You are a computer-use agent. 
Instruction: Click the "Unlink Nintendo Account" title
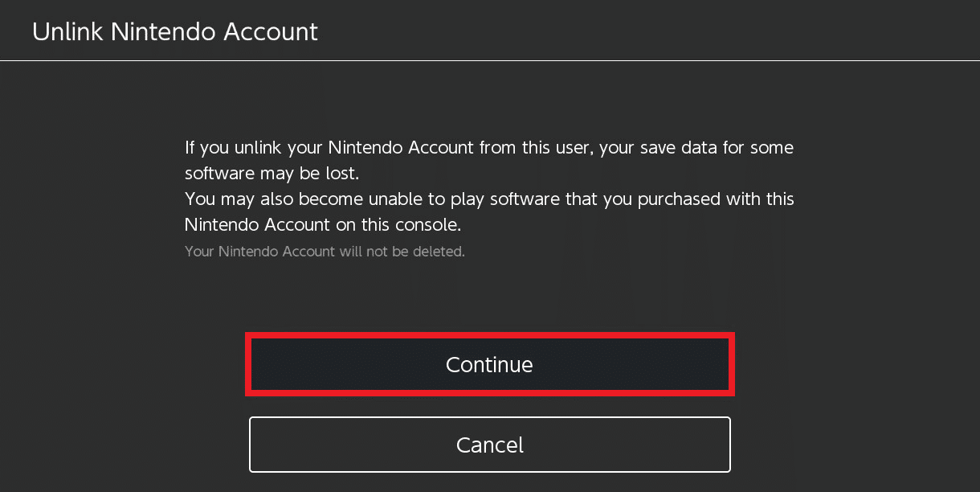(x=175, y=32)
